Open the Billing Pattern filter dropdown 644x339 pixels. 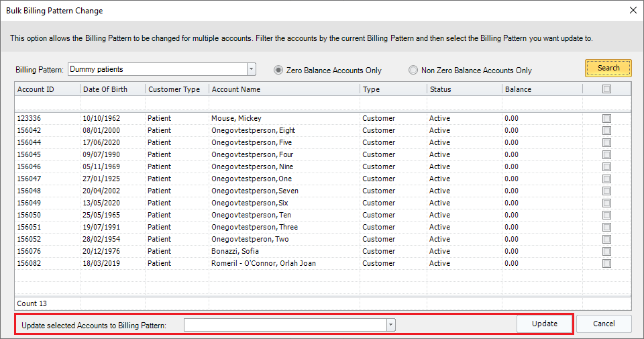tap(252, 69)
